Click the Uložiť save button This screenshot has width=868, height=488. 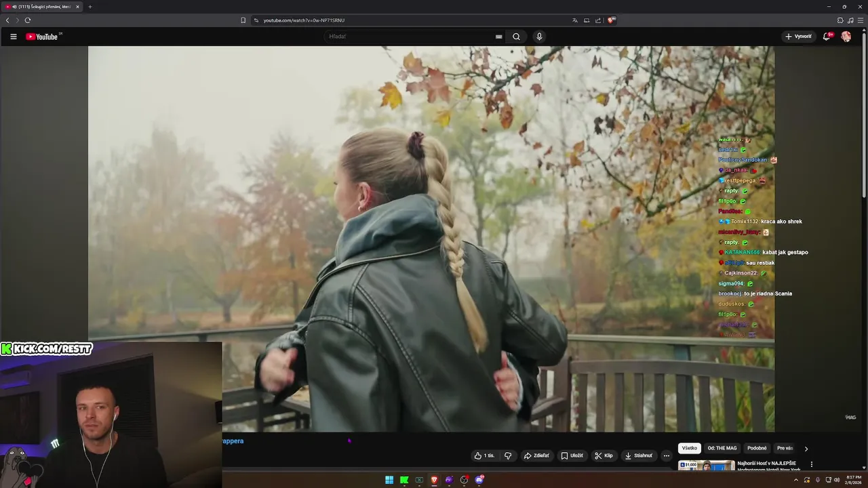(572, 455)
